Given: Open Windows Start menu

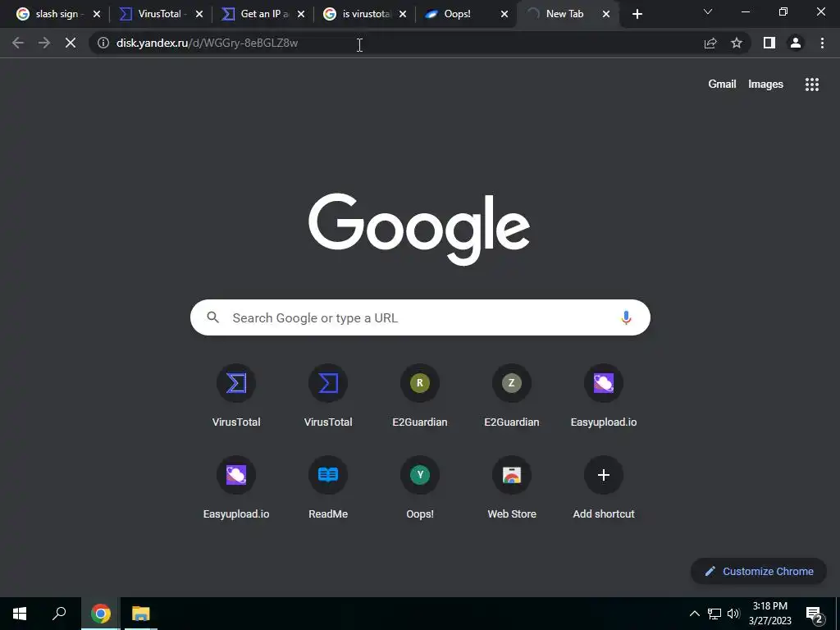Looking at the screenshot, I should point(20,614).
